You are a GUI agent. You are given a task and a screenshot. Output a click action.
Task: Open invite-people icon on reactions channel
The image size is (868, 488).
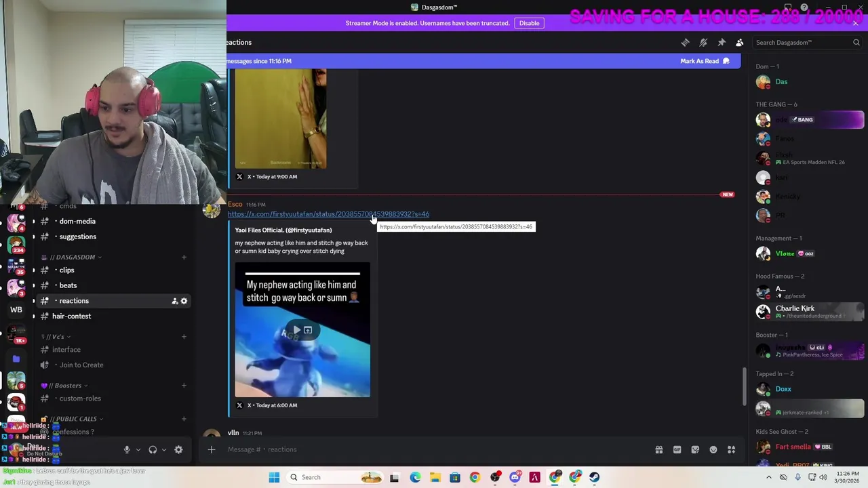pyautogui.click(x=174, y=301)
